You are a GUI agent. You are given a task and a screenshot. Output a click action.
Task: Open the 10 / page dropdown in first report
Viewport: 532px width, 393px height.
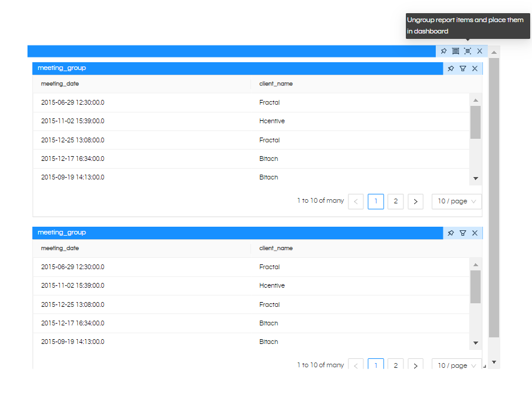(456, 202)
